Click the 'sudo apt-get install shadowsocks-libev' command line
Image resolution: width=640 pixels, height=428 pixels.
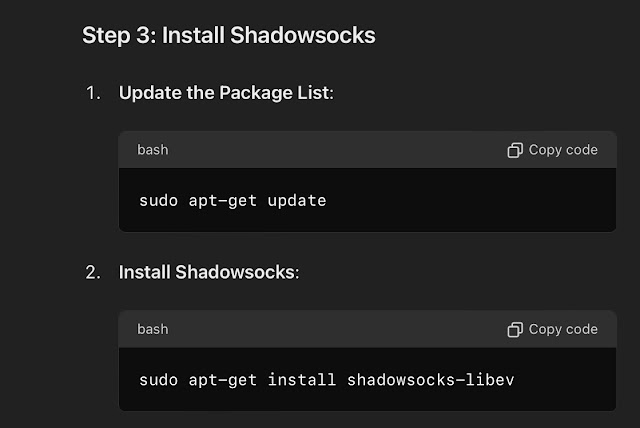click(x=327, y=380)
